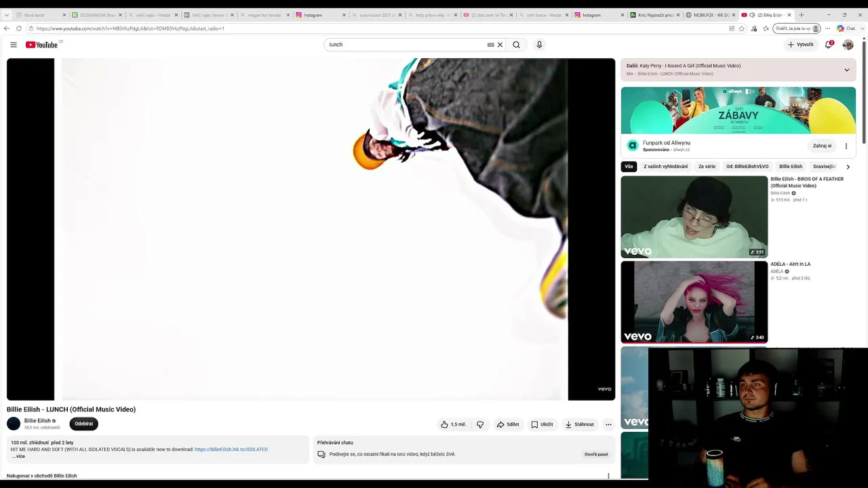The image size is (868, 488).
Task: Download the video with Stáhnout
Action: tap(580, 424)
